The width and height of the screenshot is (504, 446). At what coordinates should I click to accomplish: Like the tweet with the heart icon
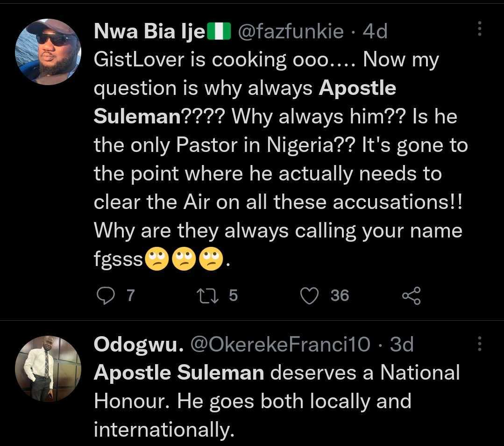(309, 295)
